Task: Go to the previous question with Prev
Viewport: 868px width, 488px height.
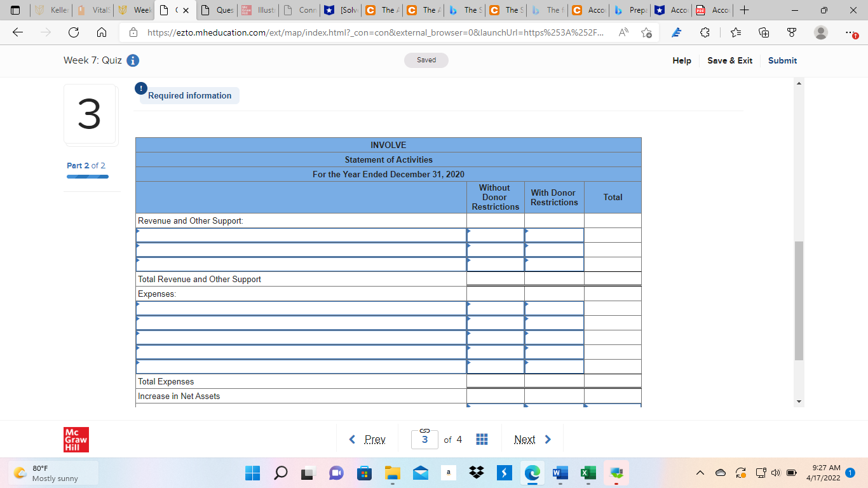Action: pos(369,439)
